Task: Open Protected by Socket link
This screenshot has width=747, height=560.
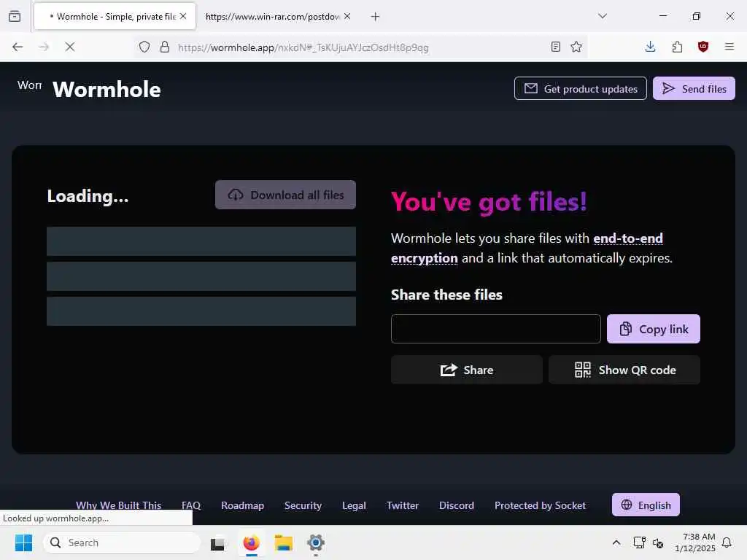Action: 540,505
